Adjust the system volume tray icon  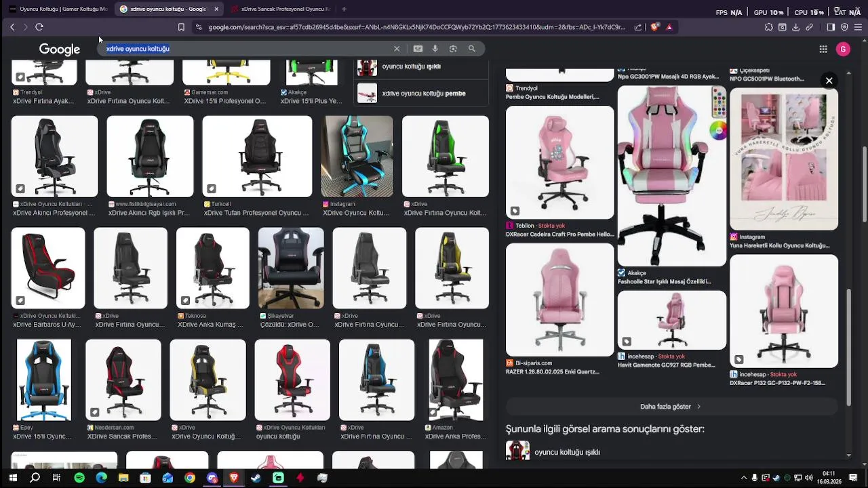tap(809, 478)
